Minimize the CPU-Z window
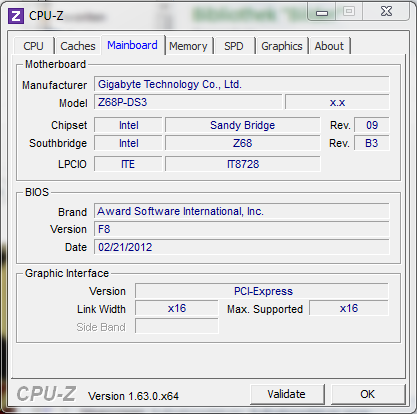This screenshot has width=417, height=414. [322, 12]
